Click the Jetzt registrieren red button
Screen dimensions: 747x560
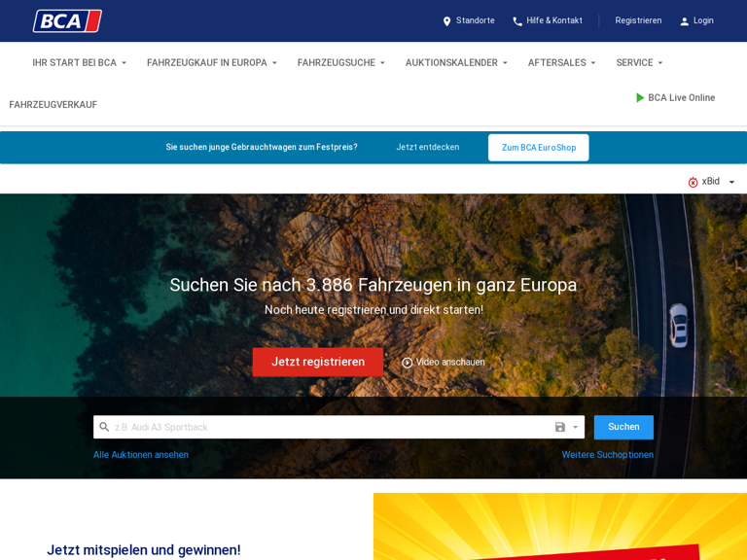pyautogui.click(x=318, y=362)
